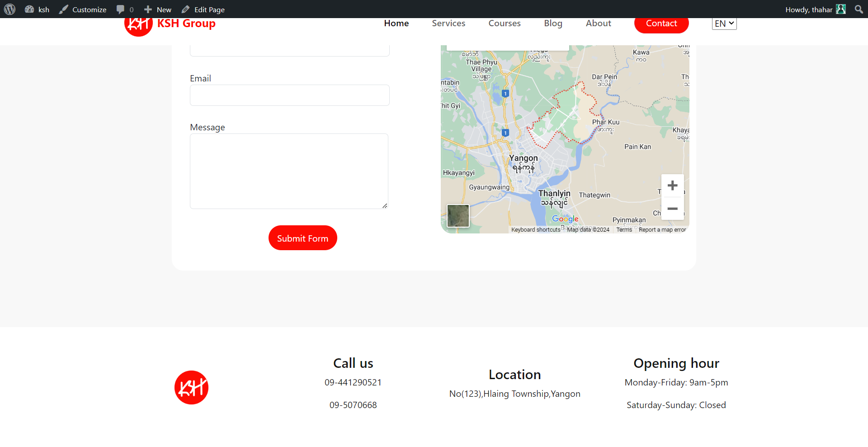Switch map to satellite view thumbnail
This screenshot has width=868, height=447.
point(458,216)
